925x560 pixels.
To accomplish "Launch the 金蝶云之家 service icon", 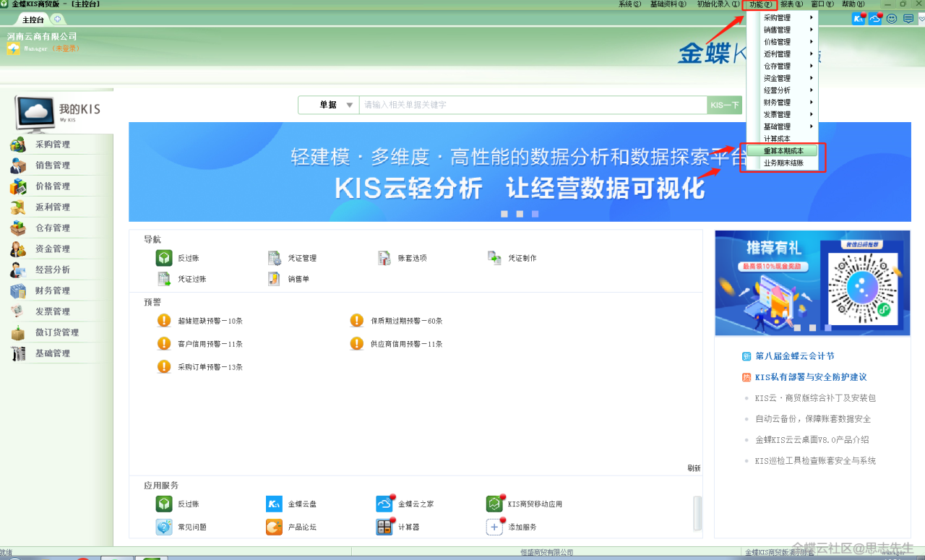I will 384,504.
